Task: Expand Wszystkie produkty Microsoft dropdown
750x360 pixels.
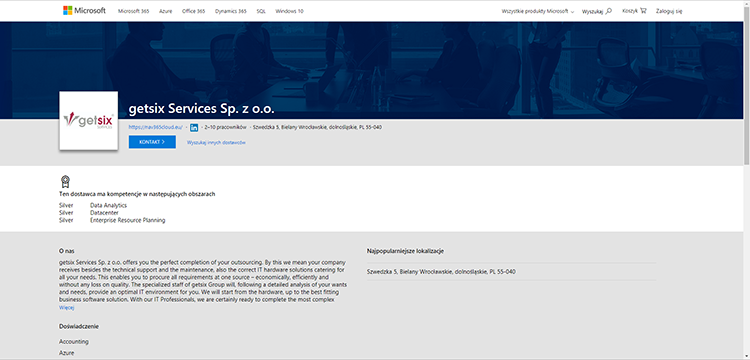Action: (538, 11)
